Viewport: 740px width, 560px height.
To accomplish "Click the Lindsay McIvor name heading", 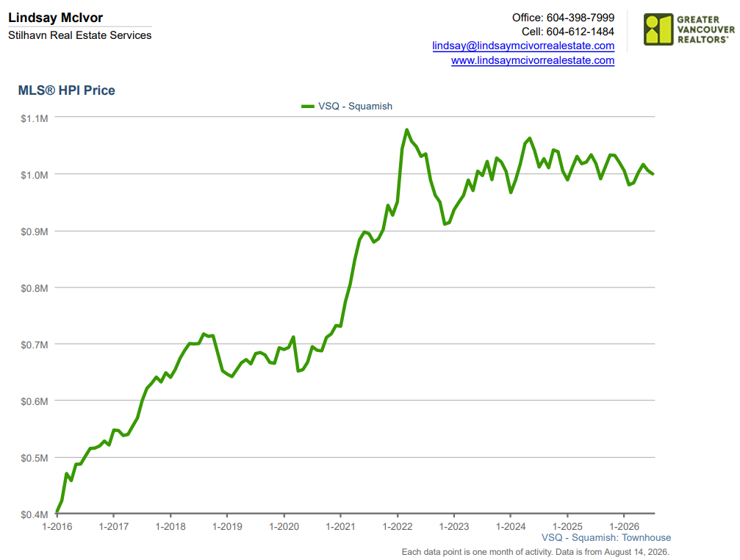I will (55, 18).
